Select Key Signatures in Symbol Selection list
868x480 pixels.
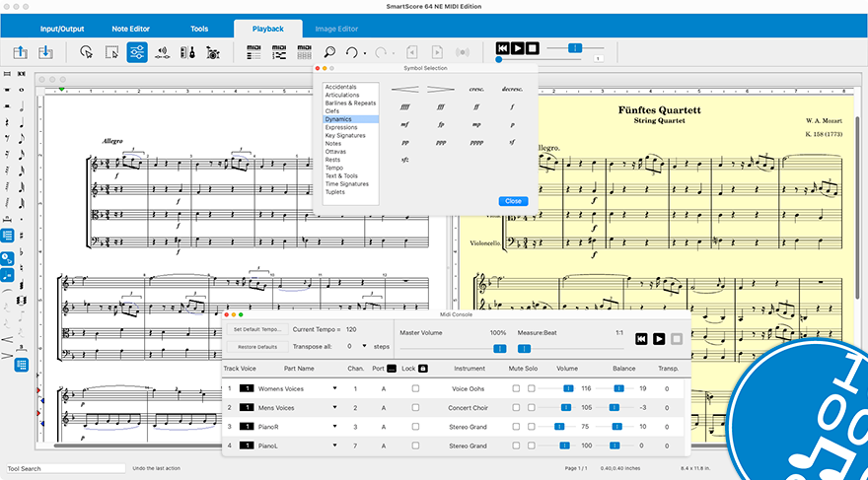350,135
